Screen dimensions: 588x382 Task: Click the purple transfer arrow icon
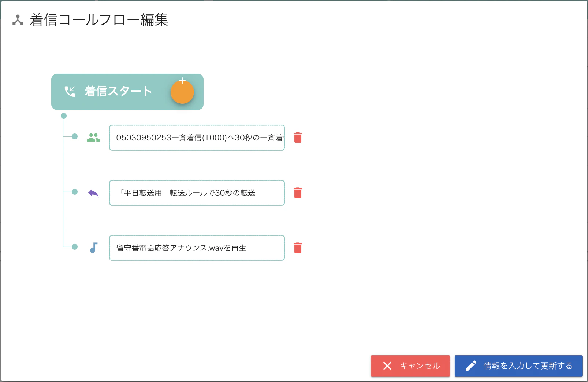[93, 193]
